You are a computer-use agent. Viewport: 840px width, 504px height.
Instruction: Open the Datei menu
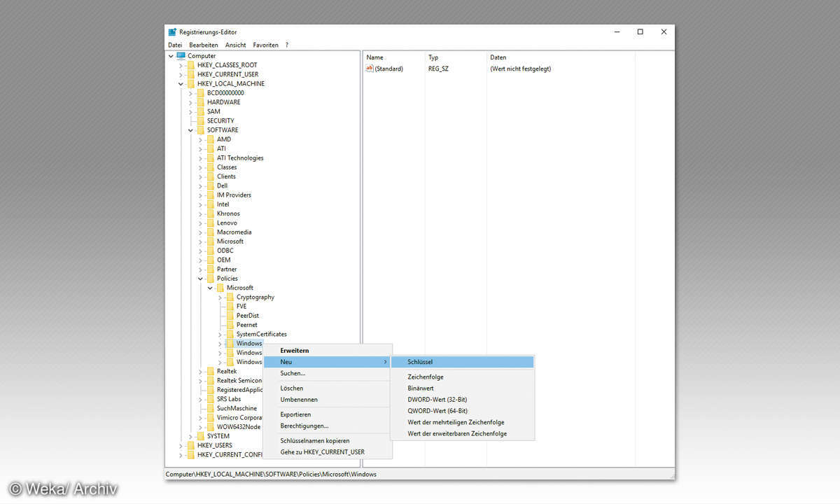(175, 45)
